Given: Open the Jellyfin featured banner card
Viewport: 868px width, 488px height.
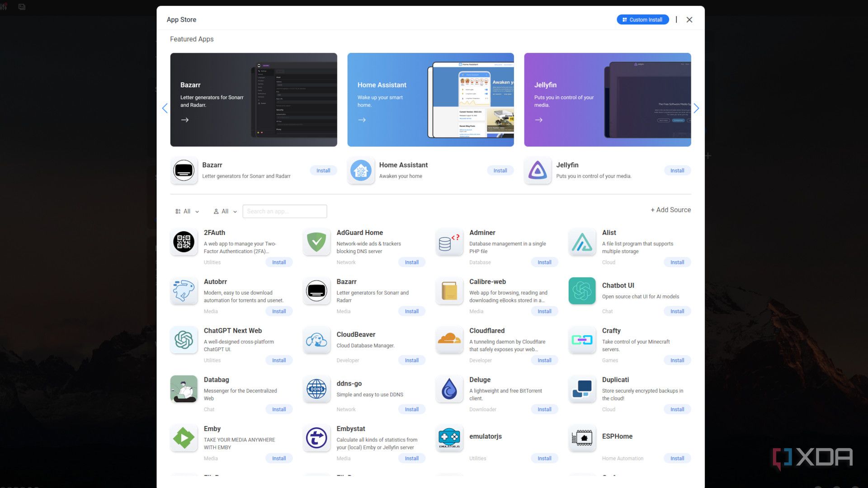Looking at the screenshot, I should [608, 100].
